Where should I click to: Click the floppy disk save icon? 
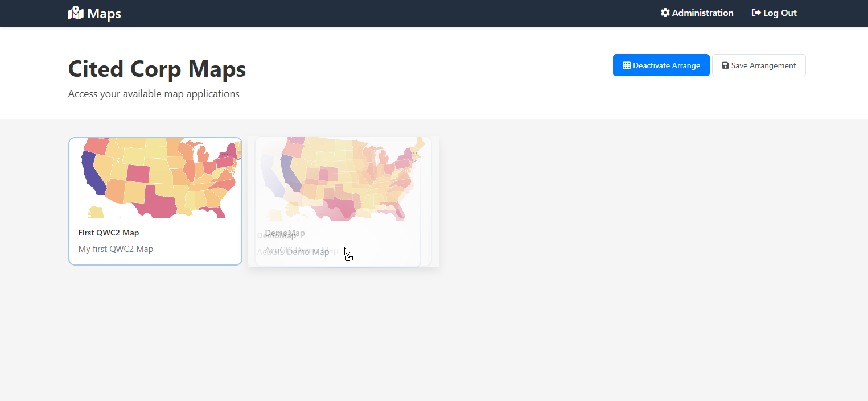click(x=725, y=65)
